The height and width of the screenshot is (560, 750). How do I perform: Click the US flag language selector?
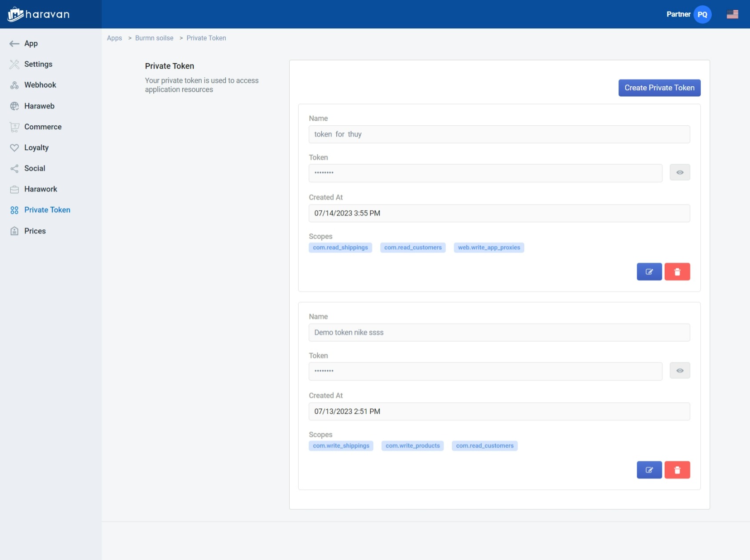(732, 14)
